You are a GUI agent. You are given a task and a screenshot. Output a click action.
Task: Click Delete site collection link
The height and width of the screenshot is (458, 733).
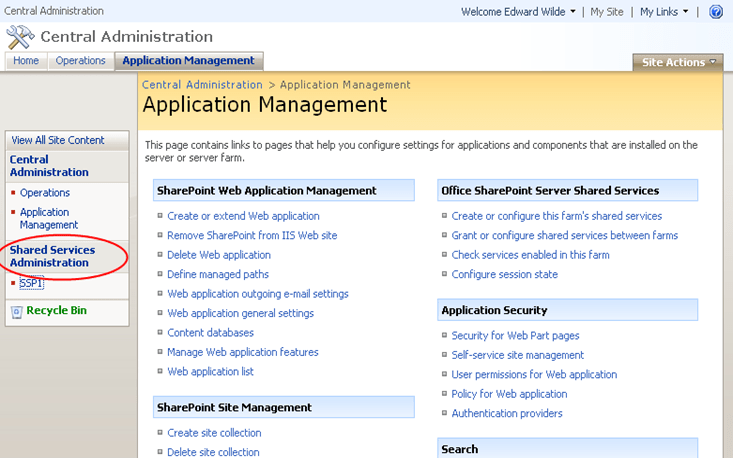(213, 452)
